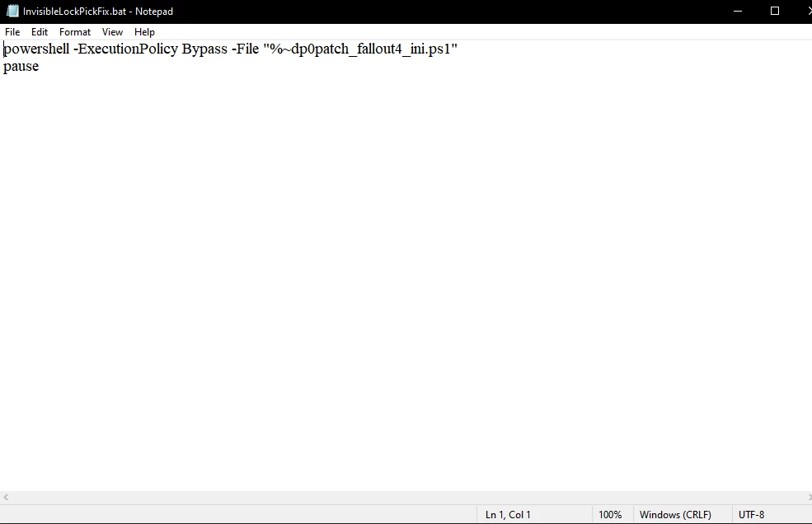Click the horizontal scrollbar track
812x524 pixels.
(406, 497)
